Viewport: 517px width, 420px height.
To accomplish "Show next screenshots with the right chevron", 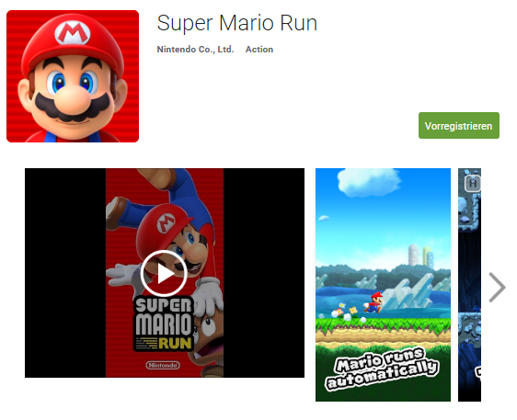I will (497, 287).
